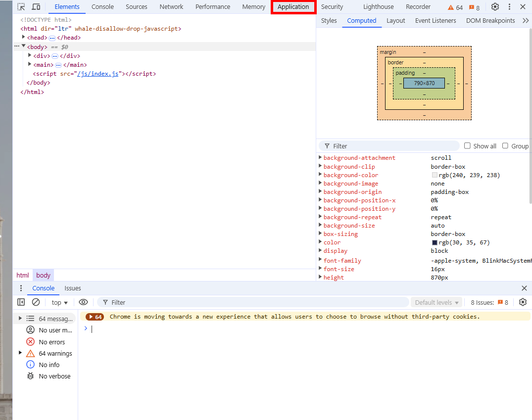This screenshot has height=420, width=532.
Task: Create a live expression with the eye icon
Action: click(83, 302)
